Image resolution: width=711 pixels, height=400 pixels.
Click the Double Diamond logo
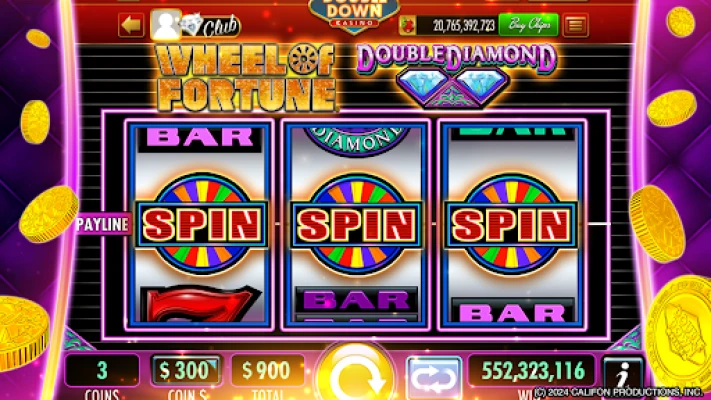[x=456, y=75]
